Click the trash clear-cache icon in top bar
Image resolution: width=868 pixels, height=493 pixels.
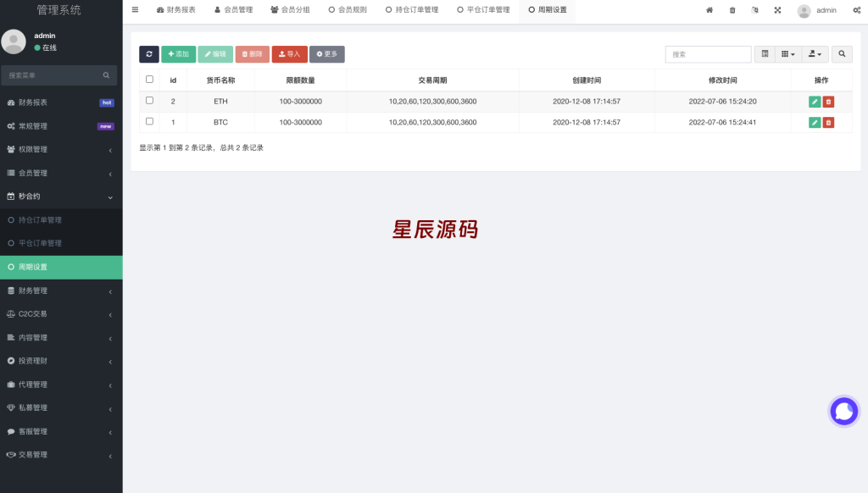[732, 10]
